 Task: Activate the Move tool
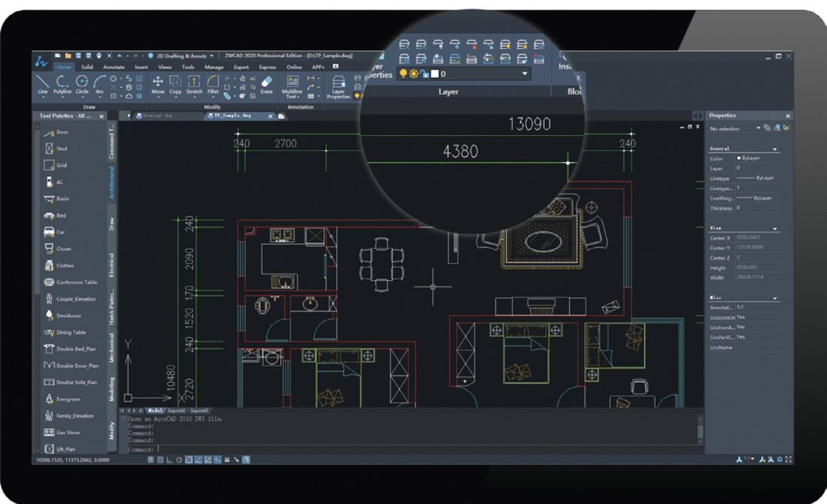pos(158,84)
